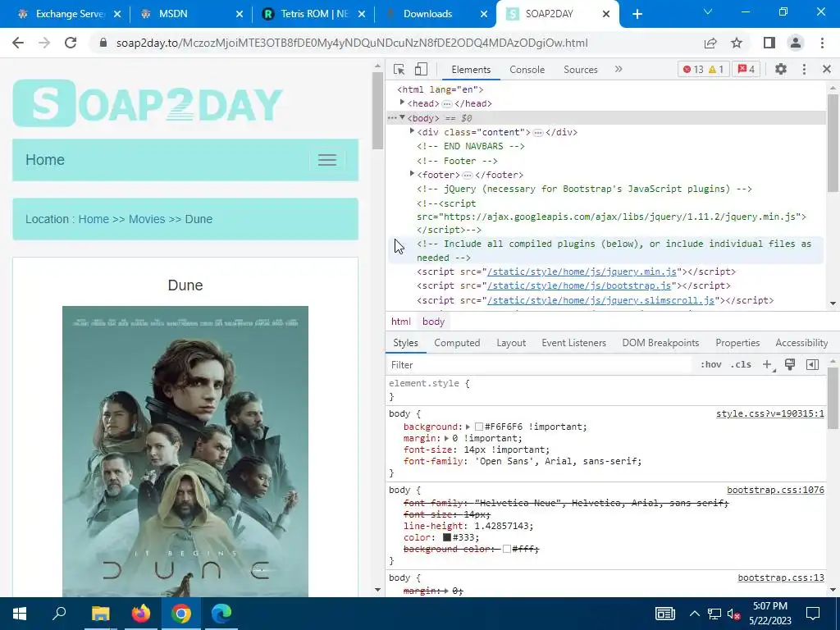
Task: Toggle the :hov element state button
Action: point(710,365)
